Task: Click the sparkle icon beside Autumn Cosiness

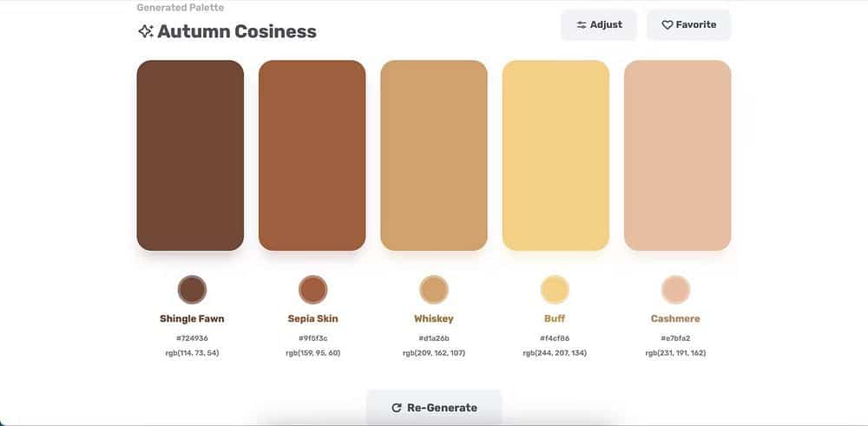Action: (x=146, y=31)
